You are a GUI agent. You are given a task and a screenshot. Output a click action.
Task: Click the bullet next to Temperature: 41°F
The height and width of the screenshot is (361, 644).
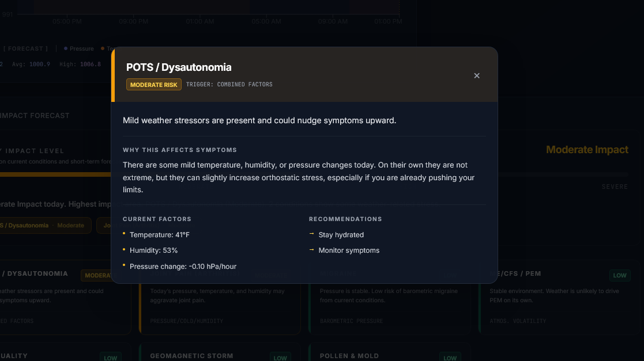pyautogui.click(x=124, y=234)
